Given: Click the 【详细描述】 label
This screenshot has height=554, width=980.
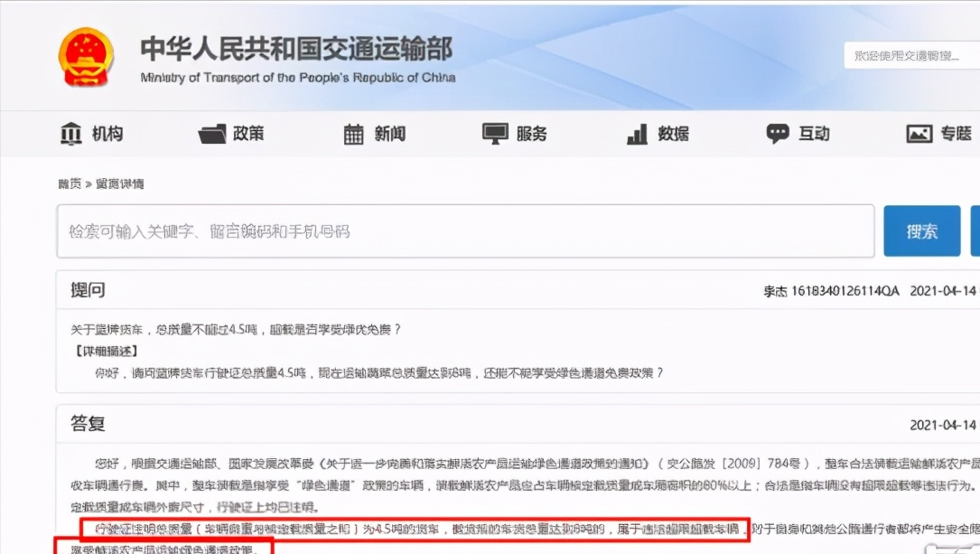Looking at the screenshot, I should click(x=107, y=351).
